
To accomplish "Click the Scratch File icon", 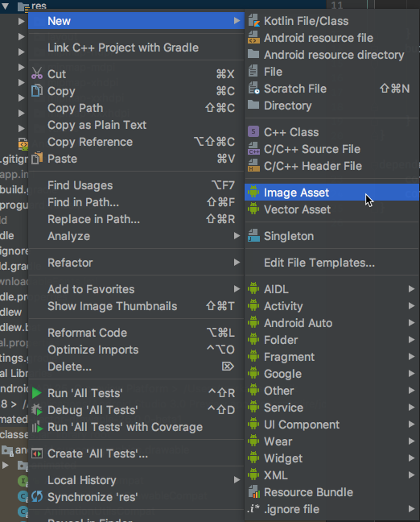I will [x=253, y=89].
